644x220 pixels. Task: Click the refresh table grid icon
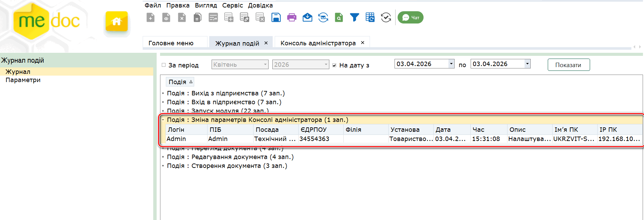370,17
